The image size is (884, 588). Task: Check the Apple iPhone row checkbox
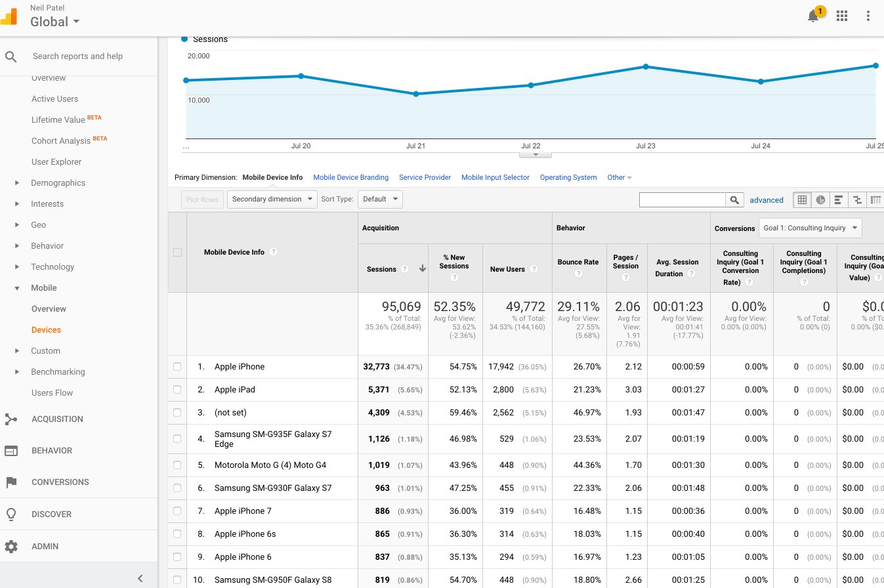(x=177, y=367)
